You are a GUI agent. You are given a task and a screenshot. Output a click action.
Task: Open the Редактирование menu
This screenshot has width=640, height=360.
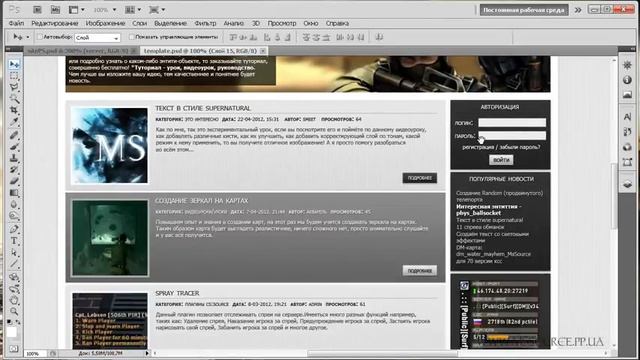(x=55, y=23)
